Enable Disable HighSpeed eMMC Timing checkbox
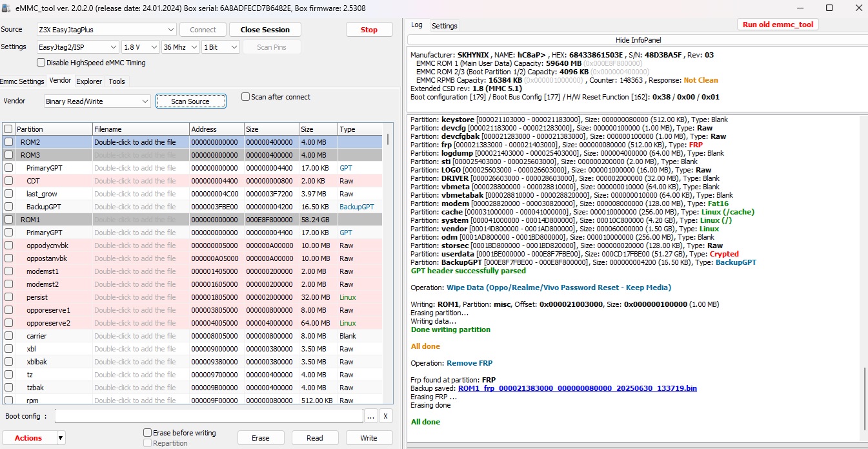This screenshot has height=449, width=868. (x=41, y=63)
